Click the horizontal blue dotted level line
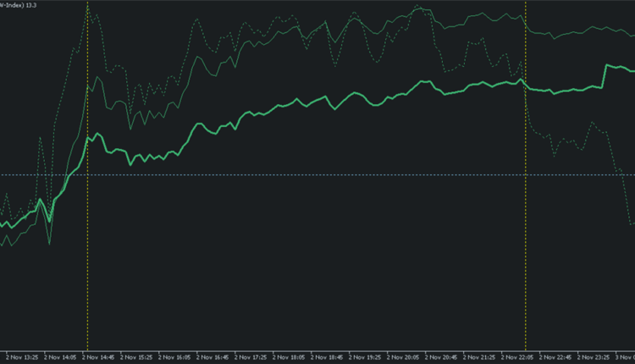635x364 pixels. coord(339,174)
